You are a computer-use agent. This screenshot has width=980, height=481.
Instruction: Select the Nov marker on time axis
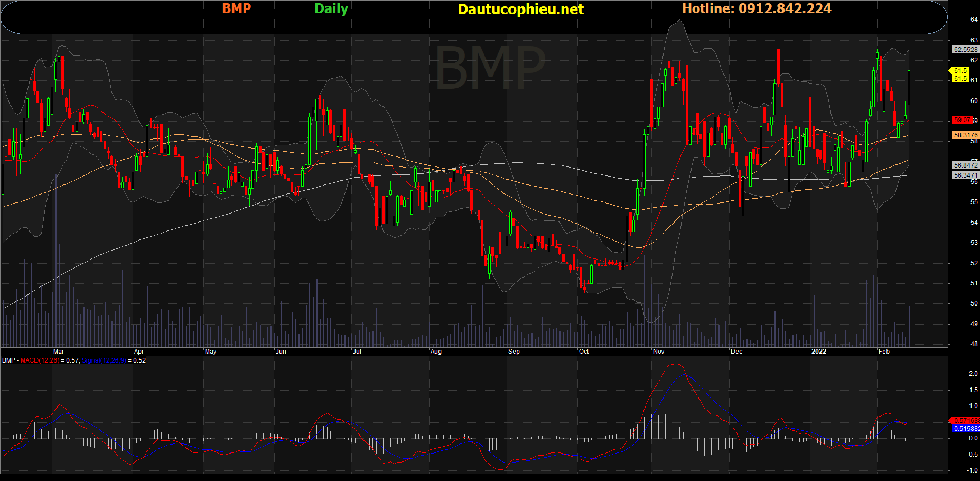point(659,351)
